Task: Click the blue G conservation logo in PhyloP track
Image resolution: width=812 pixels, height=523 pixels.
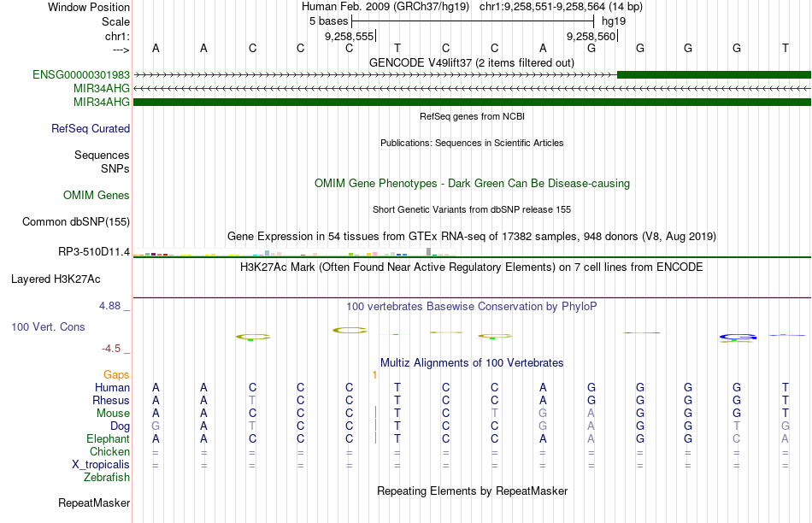Action: [738, 337]
